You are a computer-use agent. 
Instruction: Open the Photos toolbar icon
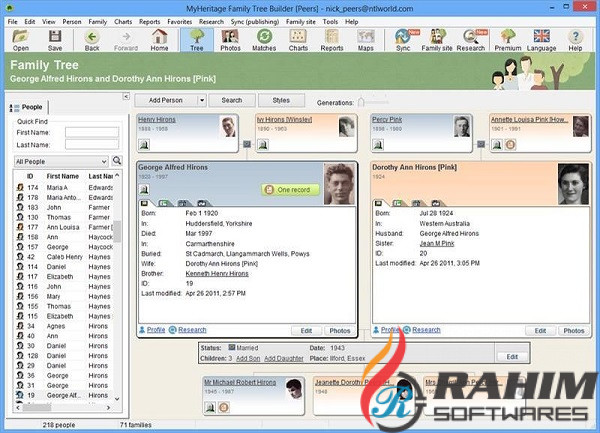tap(230, 40)
